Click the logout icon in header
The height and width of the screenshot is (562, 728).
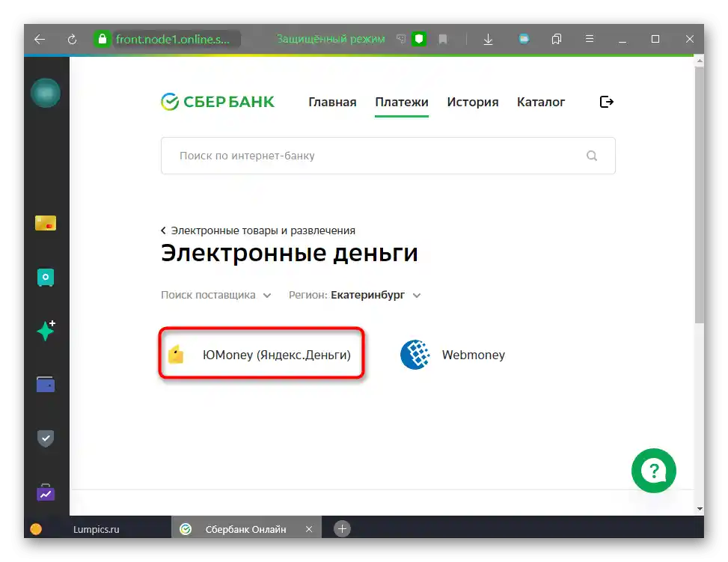pyautogui.click(x=606, y=102)
